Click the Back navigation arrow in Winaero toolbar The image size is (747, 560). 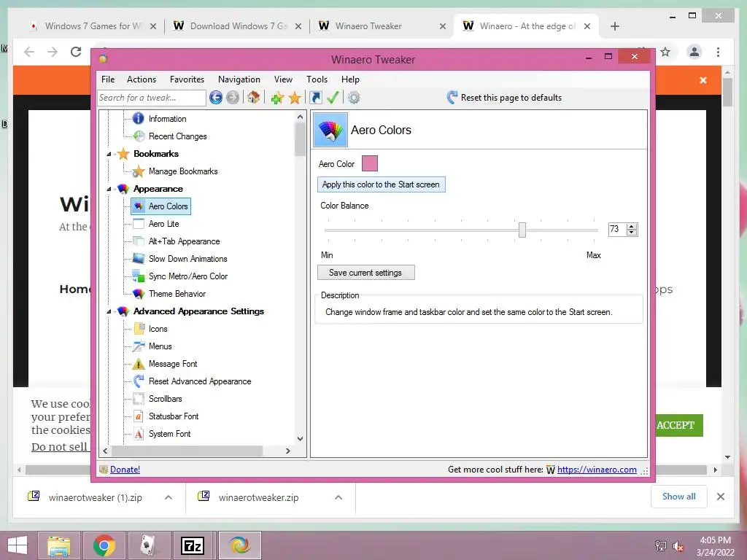click(x=216, y=98)
